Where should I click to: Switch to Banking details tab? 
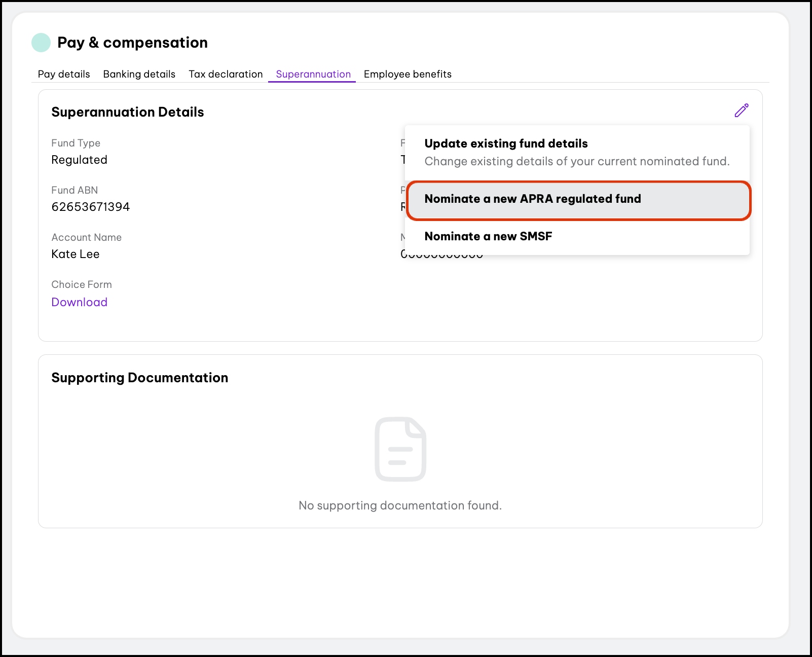click(139, 74)
